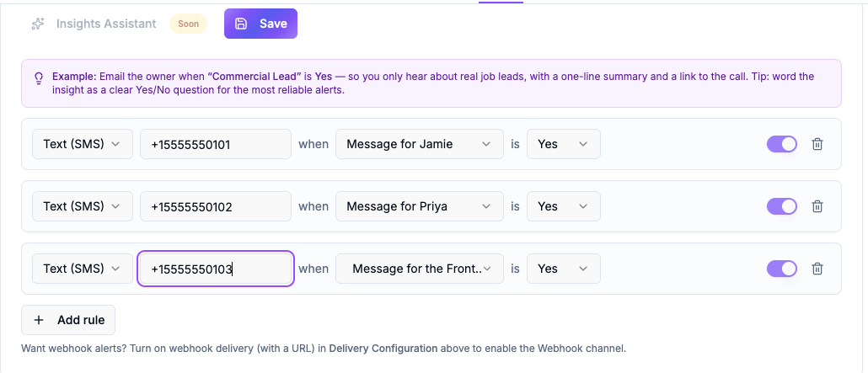This screenshot has height=373, width=868.
Task: Save the alert rules
Action: coord(260,24)
